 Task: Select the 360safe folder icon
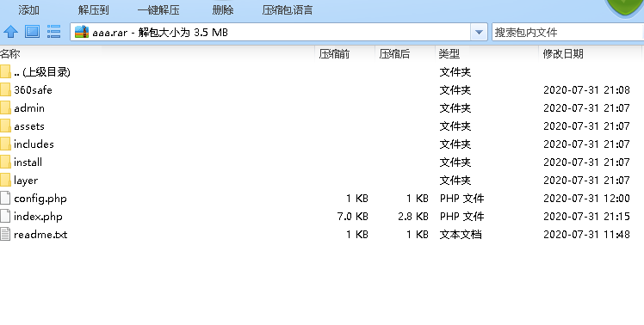tap(5, 90)
